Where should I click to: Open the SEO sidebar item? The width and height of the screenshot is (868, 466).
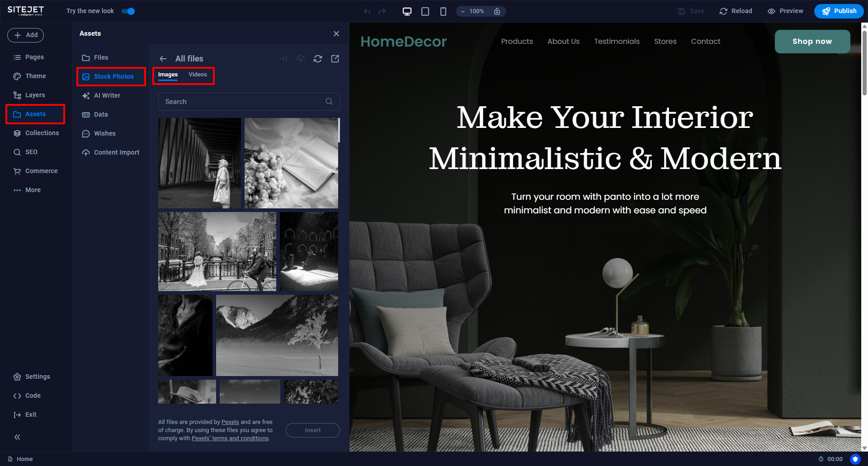[x=26, y=152]
